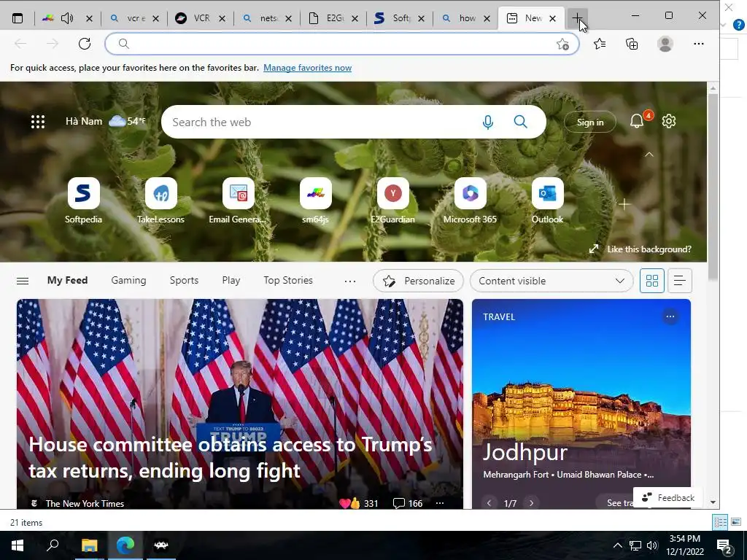Show more feed categories ellipsis
Image resolution: width=747 pixels, height=560 pixels.
(x=350, y=281)
